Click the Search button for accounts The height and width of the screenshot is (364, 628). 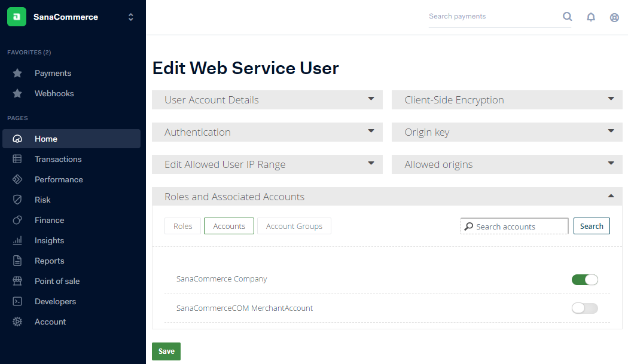pos(592,226)
